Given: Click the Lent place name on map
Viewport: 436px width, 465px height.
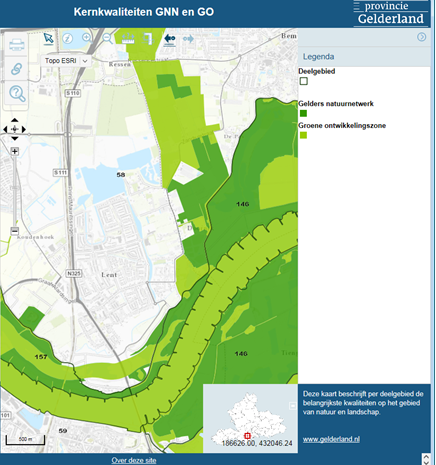Looking at the screenshot, I should coord(109,275).
